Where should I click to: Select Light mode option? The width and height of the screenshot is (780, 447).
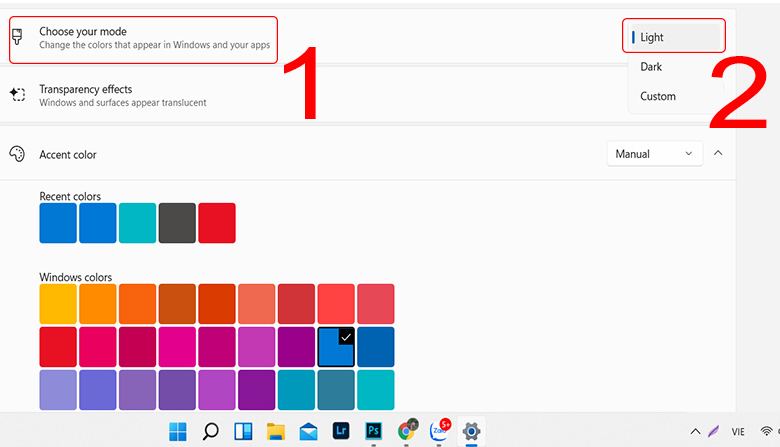[x=675, y=37]
